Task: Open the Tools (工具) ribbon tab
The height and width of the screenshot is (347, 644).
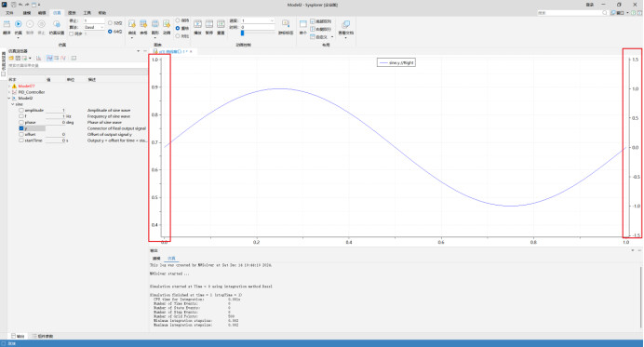Action: [87, 13]
